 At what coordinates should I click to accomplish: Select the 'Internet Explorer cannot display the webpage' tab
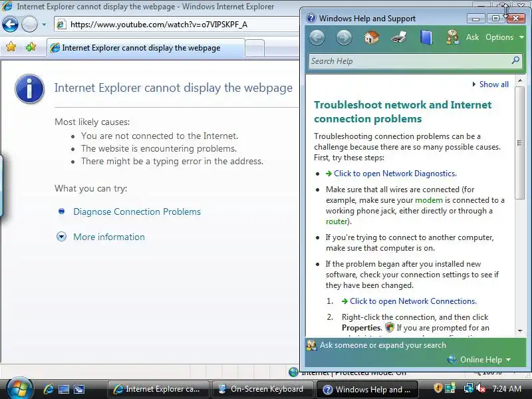click(146, 48)
